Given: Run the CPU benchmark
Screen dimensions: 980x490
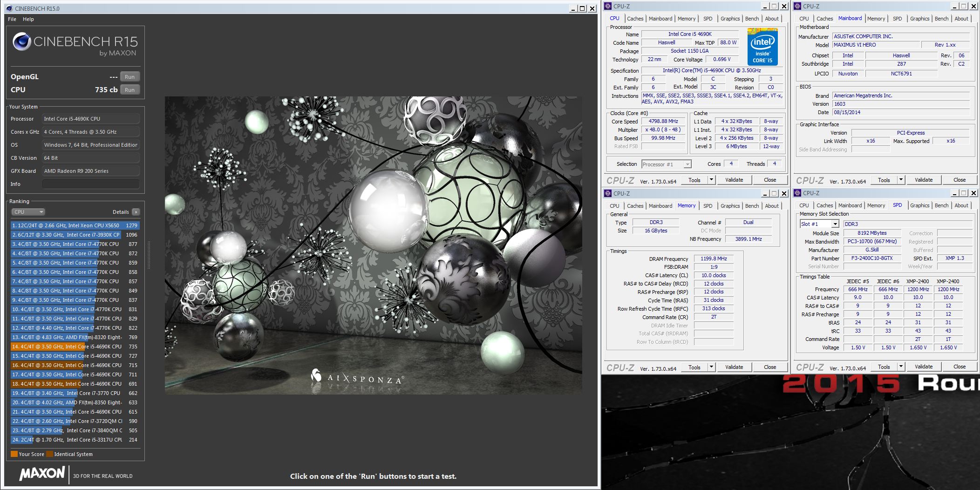Looking at the screenshot, I should [130, 90].
